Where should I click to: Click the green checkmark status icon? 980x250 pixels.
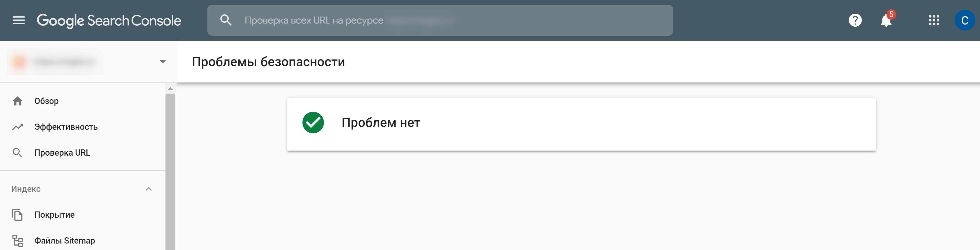tap(313, 123)
